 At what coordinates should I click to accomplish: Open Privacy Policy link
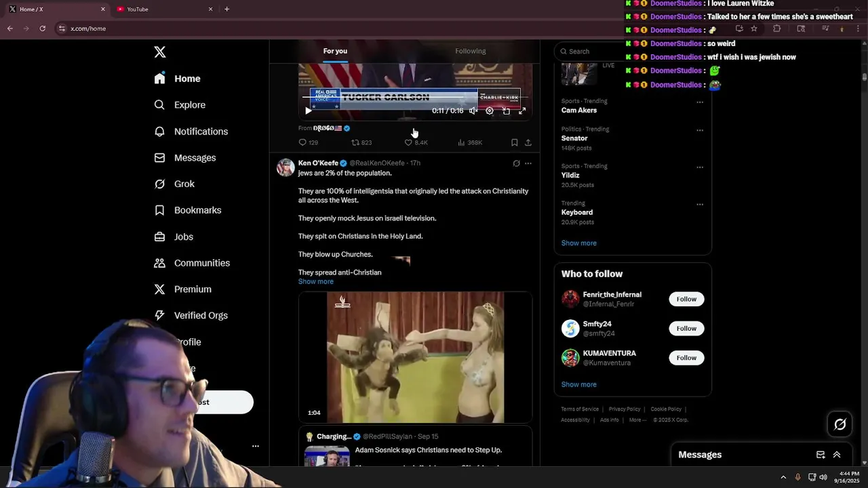625,409
